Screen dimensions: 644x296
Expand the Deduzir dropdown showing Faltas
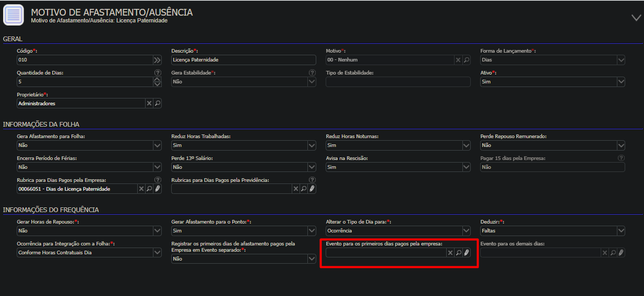pos(621,230)
